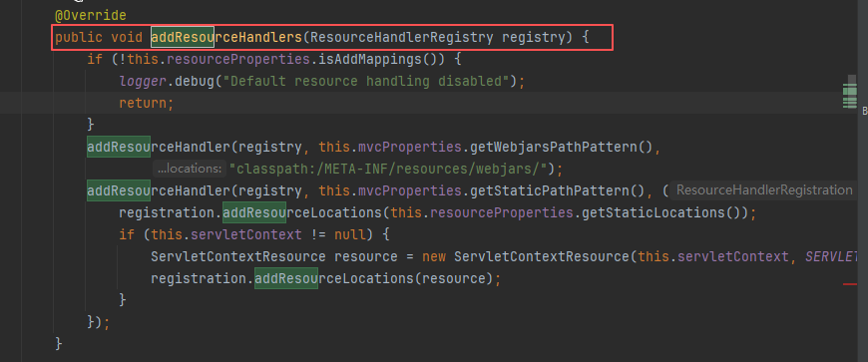Click addResourceLocations(resource) call
This screenshot has height=362, width=868.
(373, 278)
